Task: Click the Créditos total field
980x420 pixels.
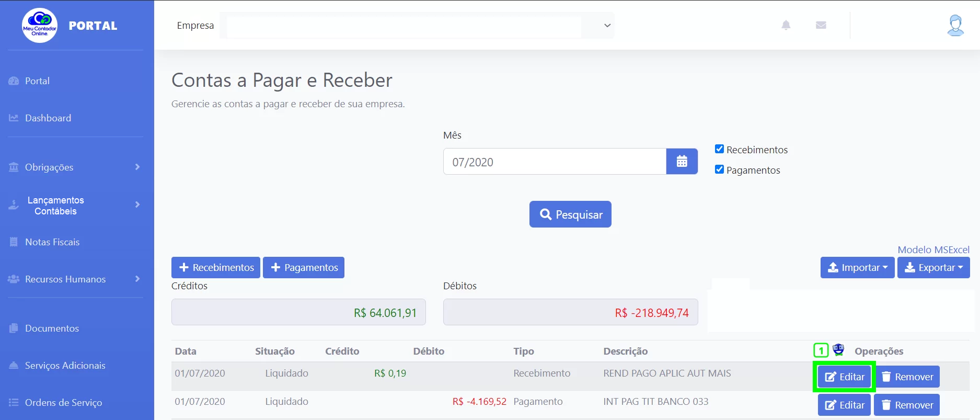Action: tap(298, 312)
